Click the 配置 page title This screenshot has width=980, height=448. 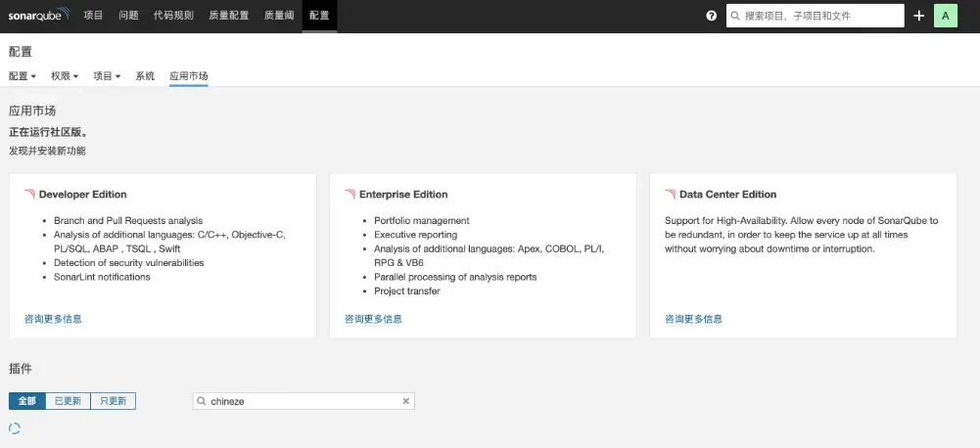[x=21, y=52]
